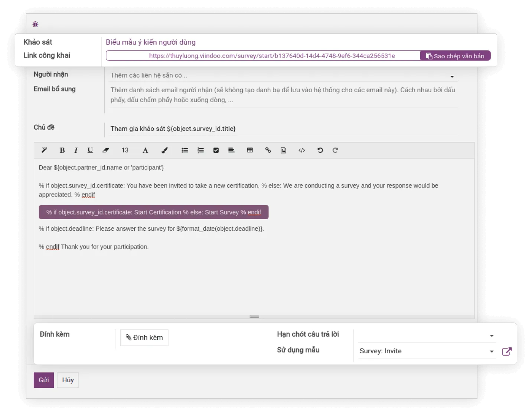Insert a table
This screenshot has height=415, width=532.
250,150
